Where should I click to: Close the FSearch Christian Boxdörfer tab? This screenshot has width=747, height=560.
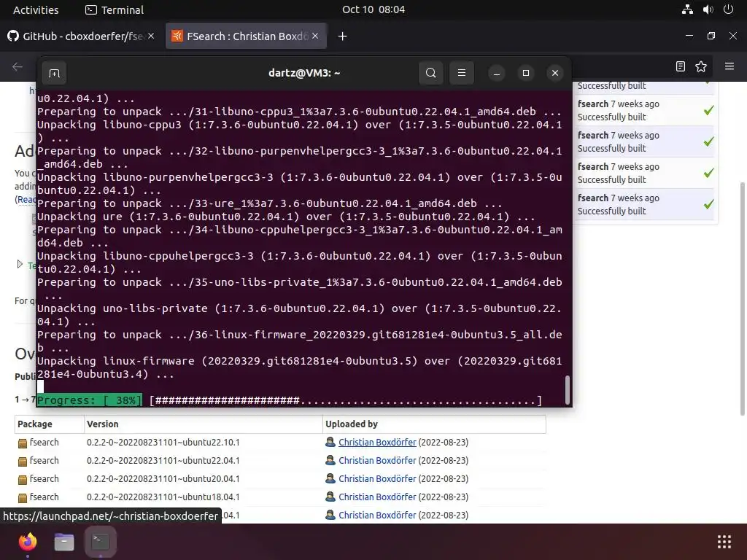coord(315,36)
